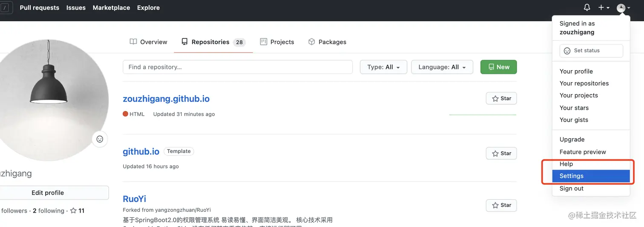Open Settings in user menu

591,176
